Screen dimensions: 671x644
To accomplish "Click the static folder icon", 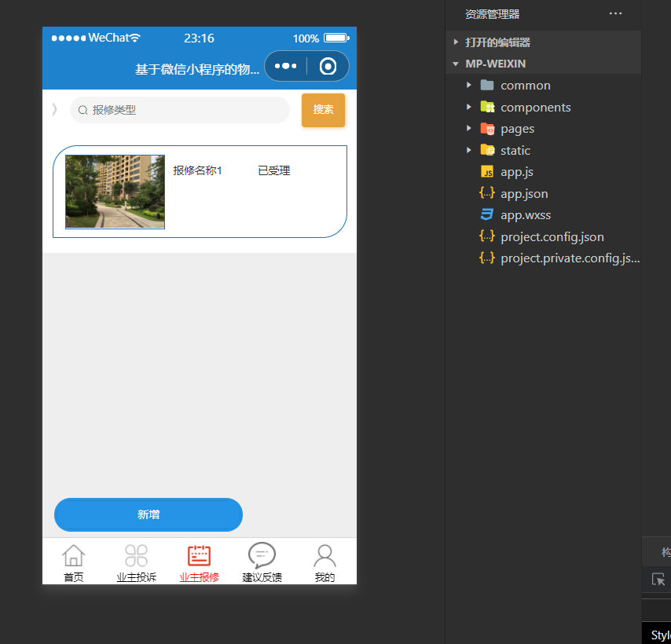I will (487, 150).
